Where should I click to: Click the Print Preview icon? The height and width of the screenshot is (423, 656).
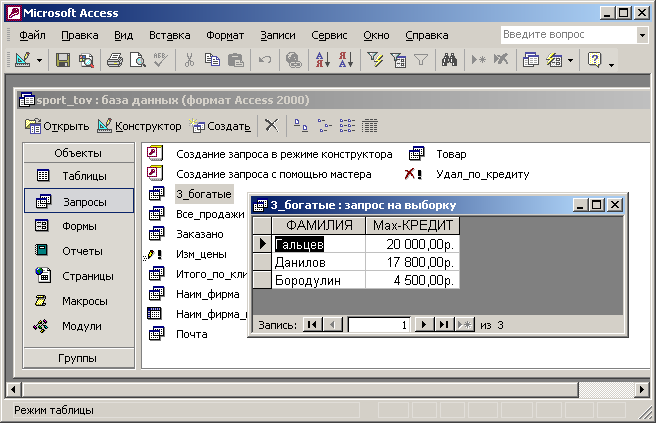[138, 60]
